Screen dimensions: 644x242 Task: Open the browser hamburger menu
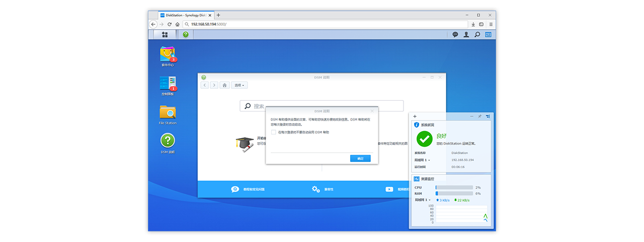491,24
